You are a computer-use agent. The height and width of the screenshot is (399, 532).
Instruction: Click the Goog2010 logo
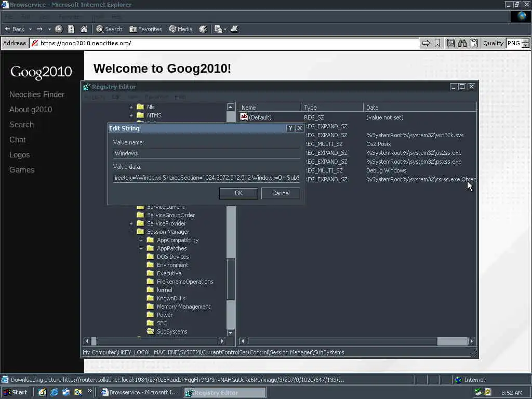41,72
